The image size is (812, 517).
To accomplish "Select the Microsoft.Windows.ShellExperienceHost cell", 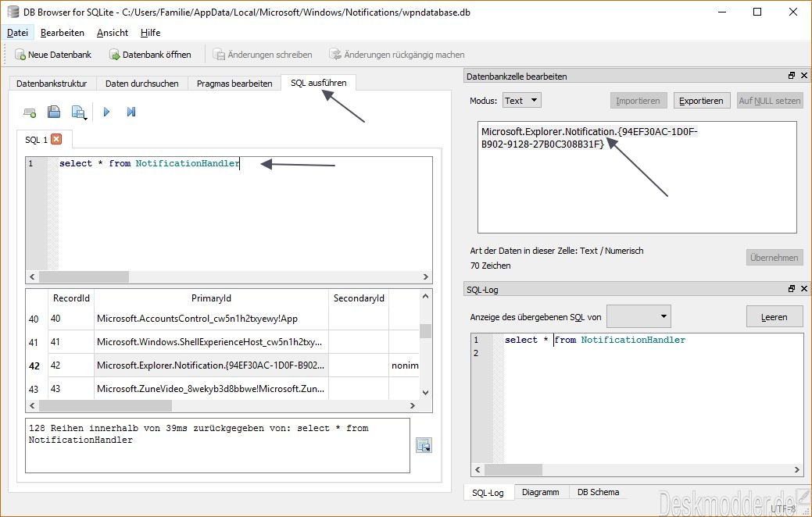I will 211,342.
